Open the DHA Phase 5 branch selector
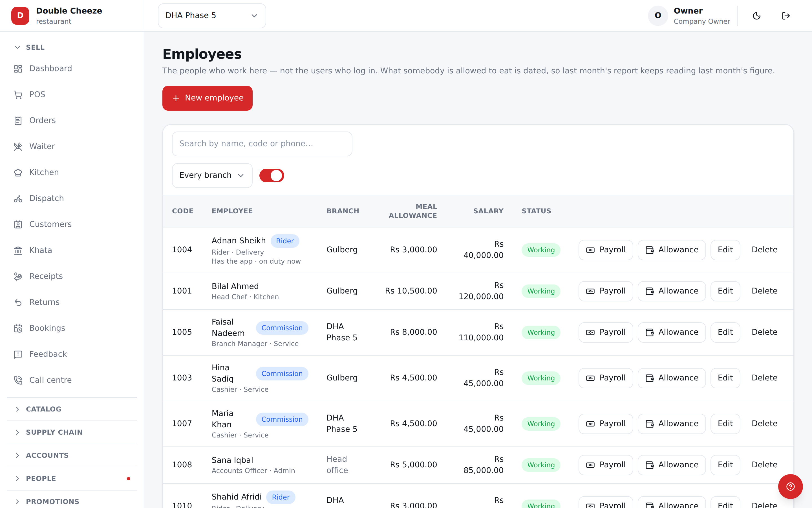The width and height of the screenshot is (812, 508). pos(212,16)
